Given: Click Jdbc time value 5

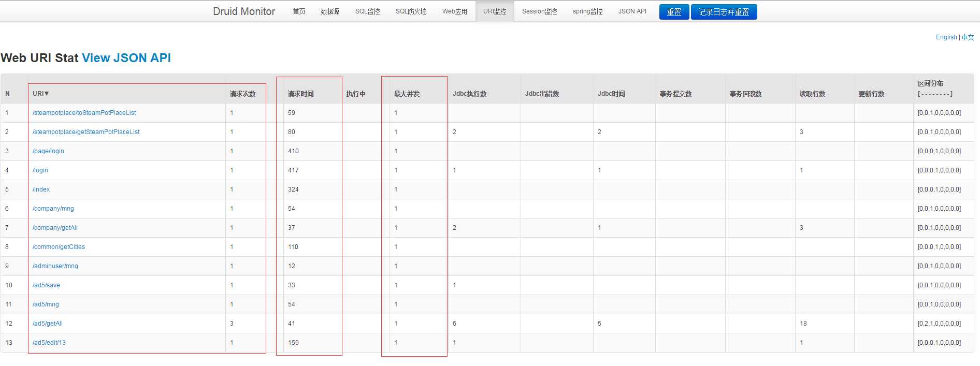Looking at the screenshot, I should click(599, 324).
